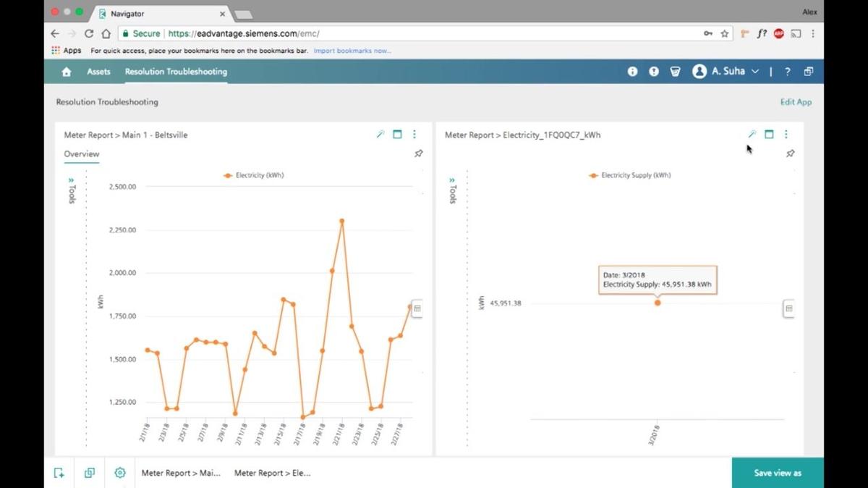This screenshot has width=868, height=488.
Task: Click the cast extension icon
Action: click(796, 33)
